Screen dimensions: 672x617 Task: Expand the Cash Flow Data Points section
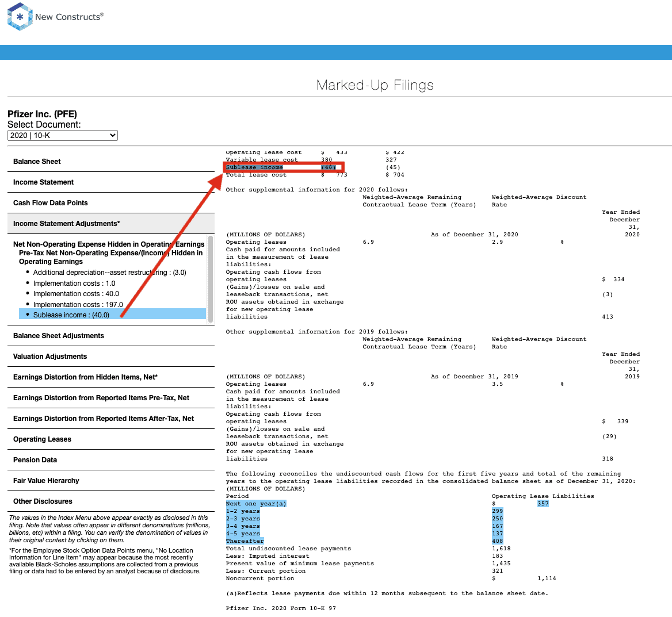[x=111, y=202]
